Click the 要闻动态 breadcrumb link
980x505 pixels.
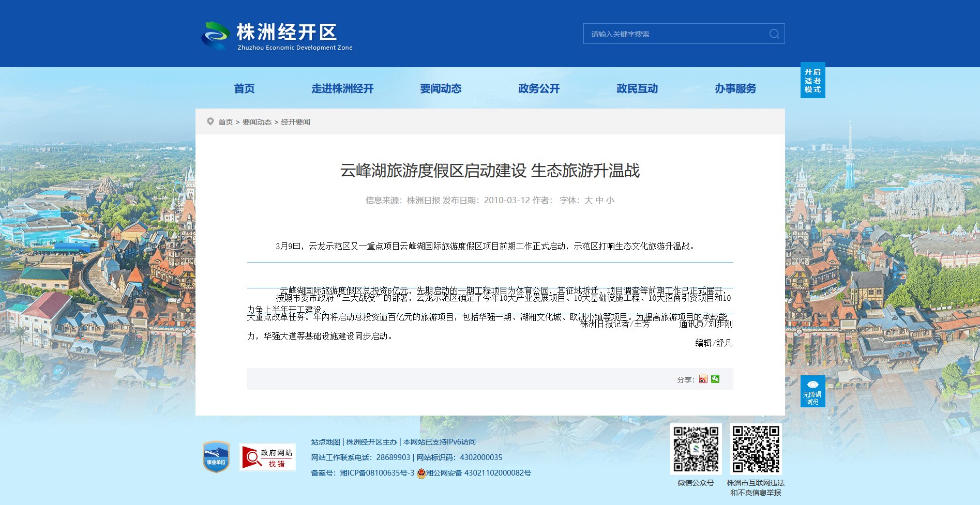[257, 123]
